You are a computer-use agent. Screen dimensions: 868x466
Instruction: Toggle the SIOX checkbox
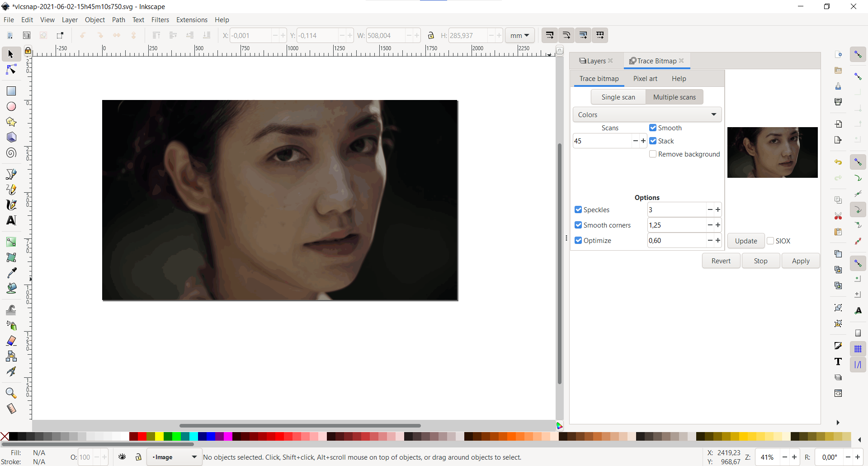click(x=770, y=241)
